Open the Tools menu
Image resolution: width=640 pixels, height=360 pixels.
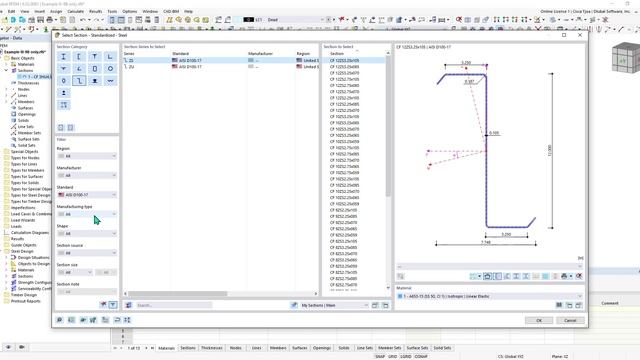(x=112, y=11)
